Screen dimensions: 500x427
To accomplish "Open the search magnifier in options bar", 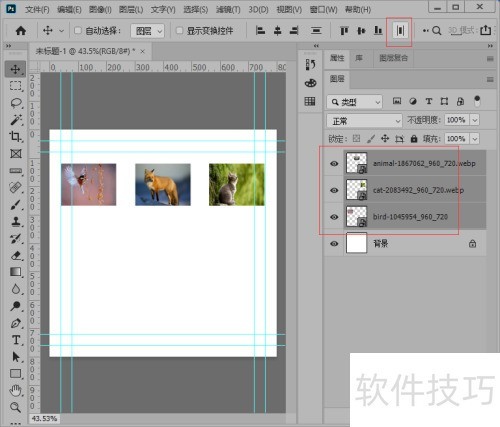I will pyautogui.click(x=437, y=31).
